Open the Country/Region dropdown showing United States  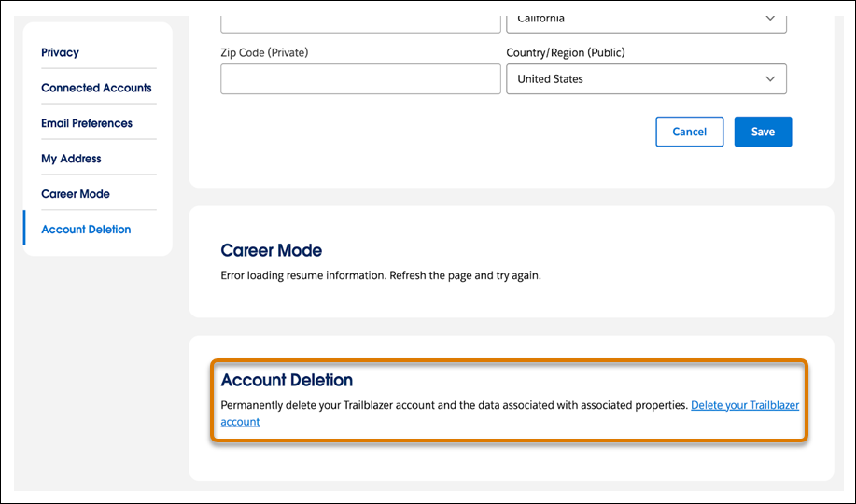click(646, 78)
